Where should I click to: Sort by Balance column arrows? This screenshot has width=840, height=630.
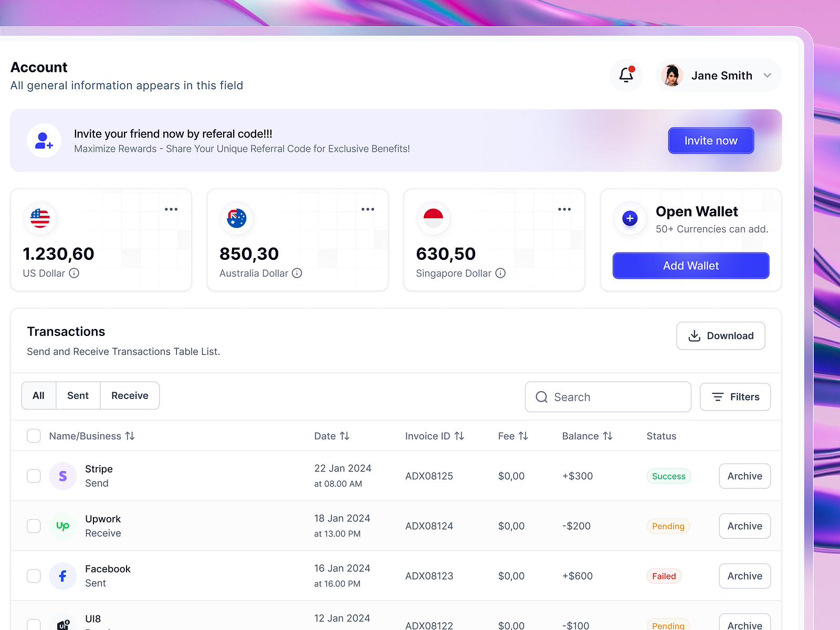click(608, 436)
